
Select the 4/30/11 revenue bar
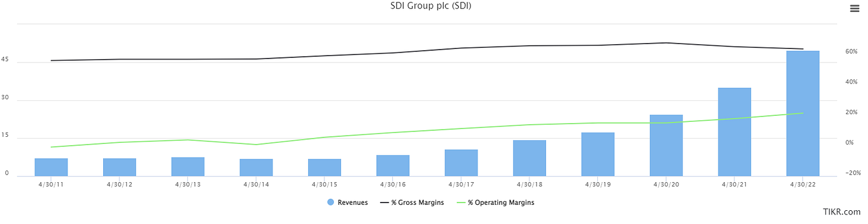pyautogui.click(x=51, y=167)
